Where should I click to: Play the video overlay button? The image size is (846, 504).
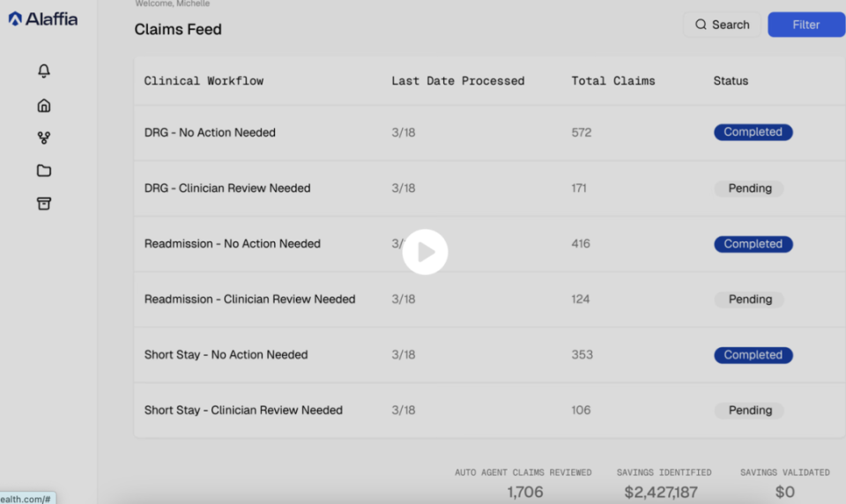(425, 252)
